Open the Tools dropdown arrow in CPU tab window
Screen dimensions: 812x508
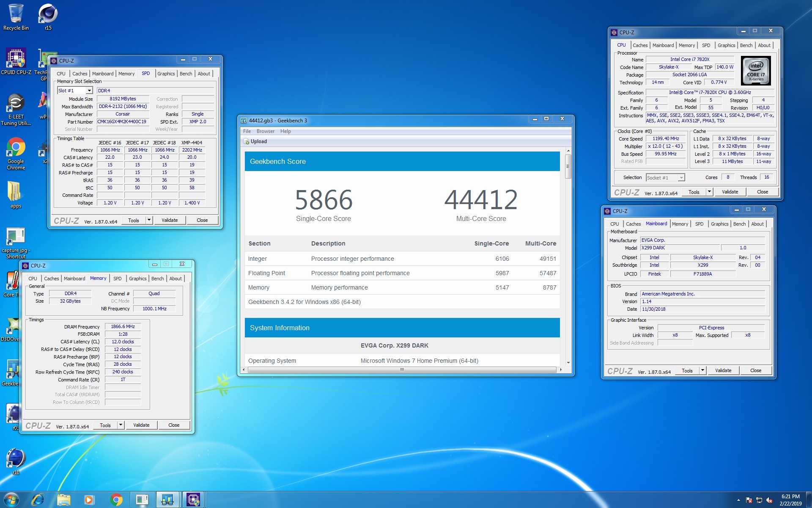(x=709, y=192)
